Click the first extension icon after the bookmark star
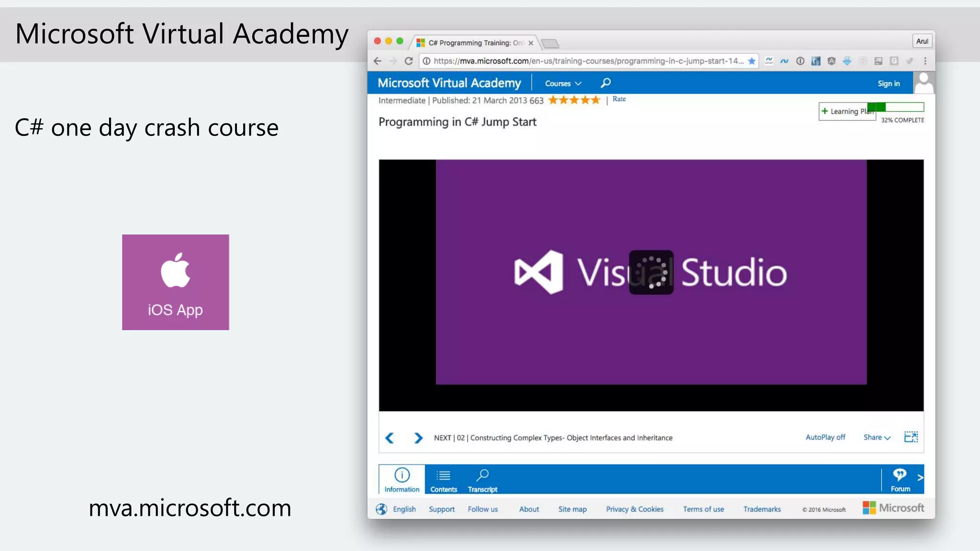This screenshot has height=551, width=980. (x=769, y=61)
